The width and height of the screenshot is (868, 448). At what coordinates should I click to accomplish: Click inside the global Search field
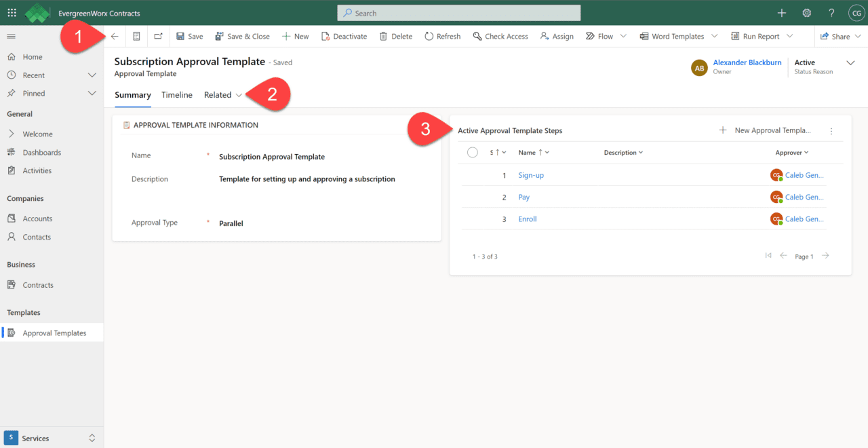click(x=458, y=12)
